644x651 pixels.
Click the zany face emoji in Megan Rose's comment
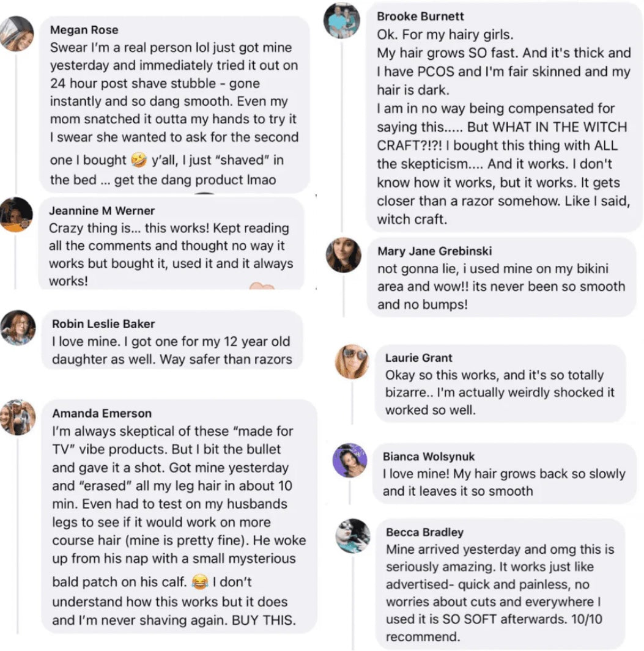tap(139, 160)
